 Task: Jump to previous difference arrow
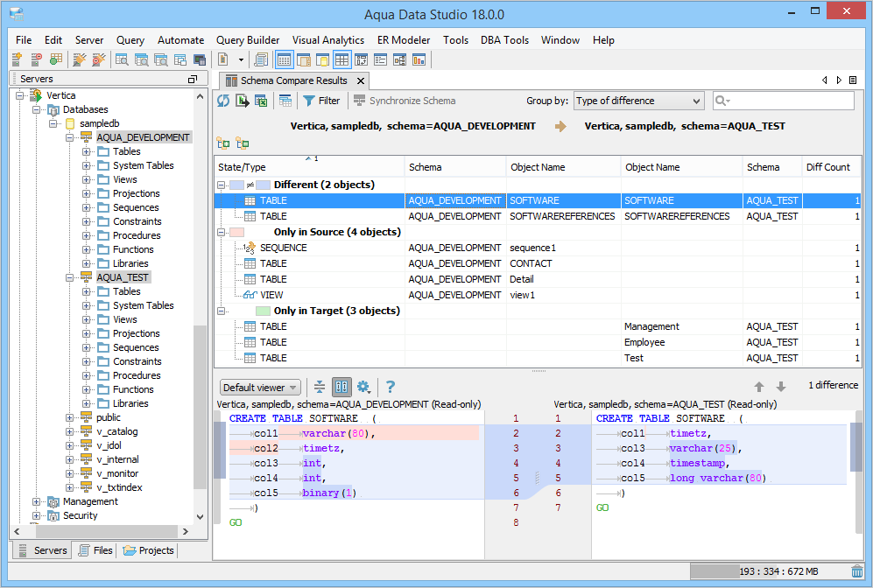pos(760,387)
